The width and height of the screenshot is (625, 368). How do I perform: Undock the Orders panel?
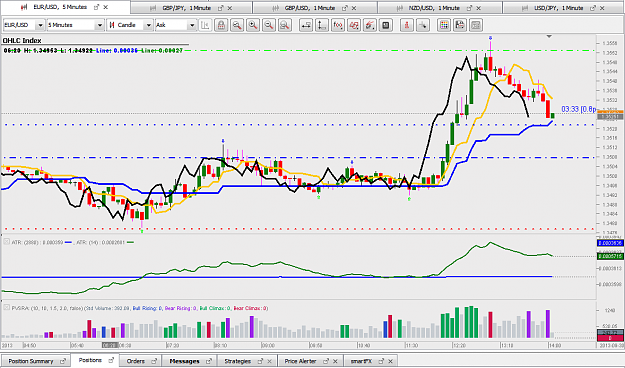point(154,361)
